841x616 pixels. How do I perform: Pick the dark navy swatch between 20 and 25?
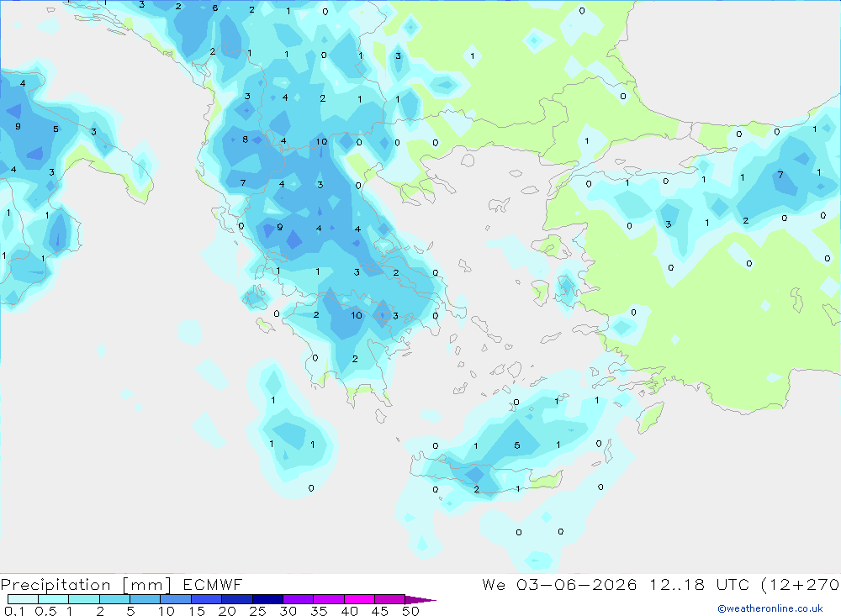click(x=237, y=599)
